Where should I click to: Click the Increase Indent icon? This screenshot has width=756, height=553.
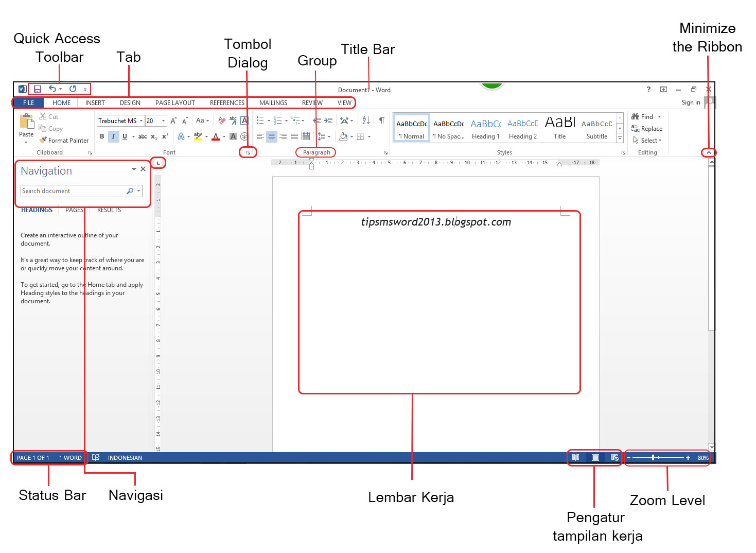(x=328, y=120)
